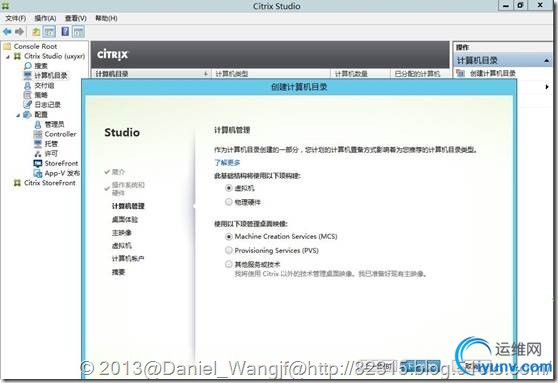Collapse the Citrix Studio tree node
The image size is (558, 383).
pos(8,57)
